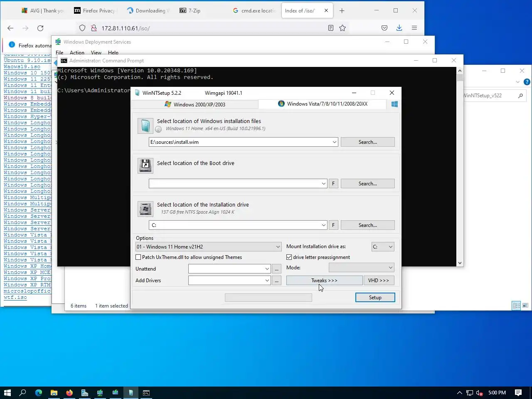Viewport: 532px width, 399px height.
Task: Uncheck drive letter preassignment
Action: [x=289, y=257]
